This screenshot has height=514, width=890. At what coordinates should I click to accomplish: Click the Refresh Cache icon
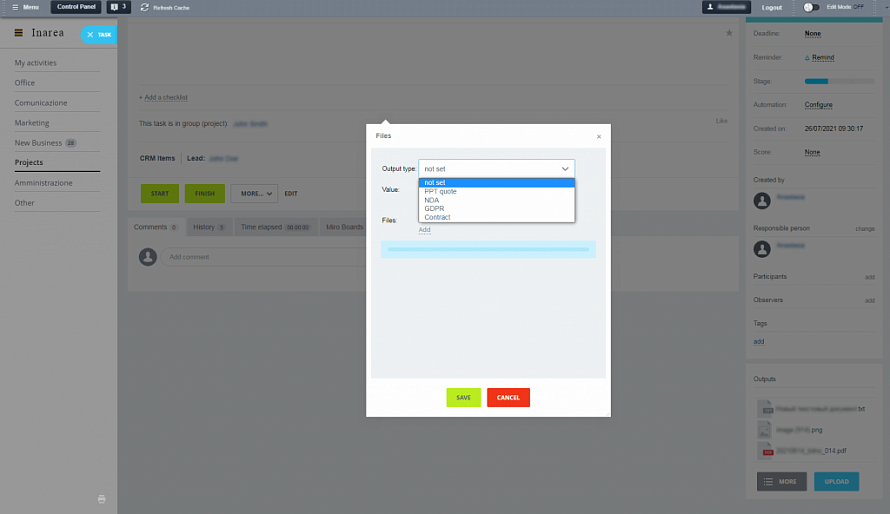pyautogui.click(x=145, y=7)
